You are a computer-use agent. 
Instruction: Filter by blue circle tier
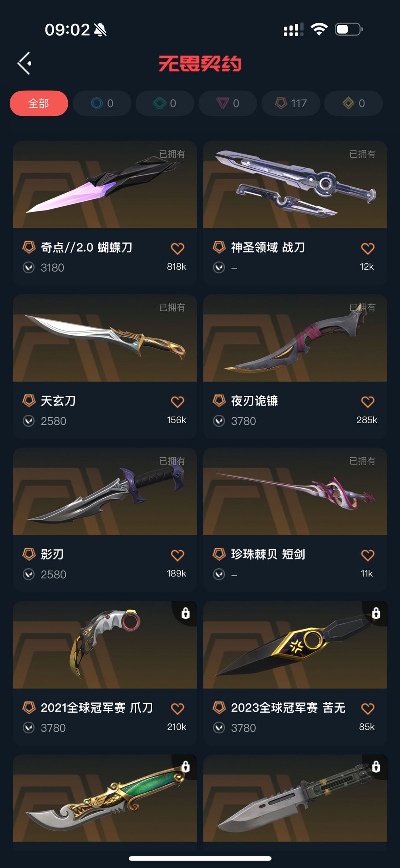click(102, 103)
